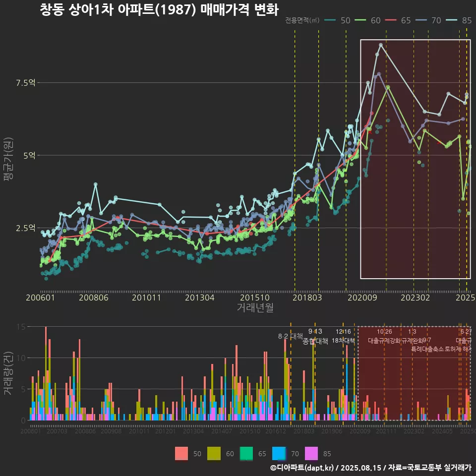The image size is (476, 476).
Task: Click '201201' on the volume chart x-axis
Action: [x=166, y=431]
